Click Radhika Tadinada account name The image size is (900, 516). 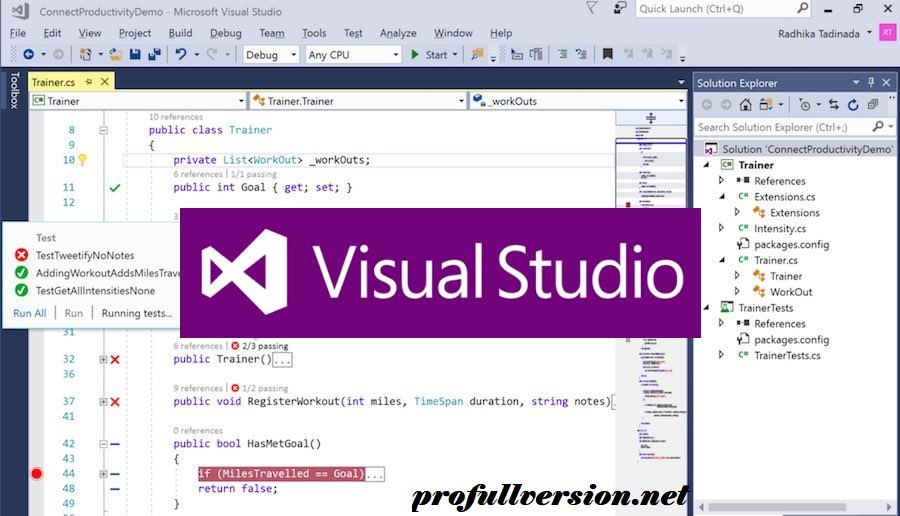(818, 33)
